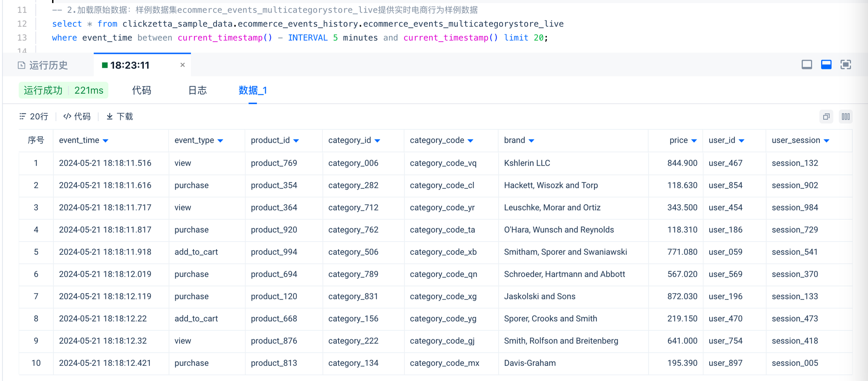Click the 20行 row count indicator
Image resolution: width=868 pixels, height=381 pixels.
(34, 117)
